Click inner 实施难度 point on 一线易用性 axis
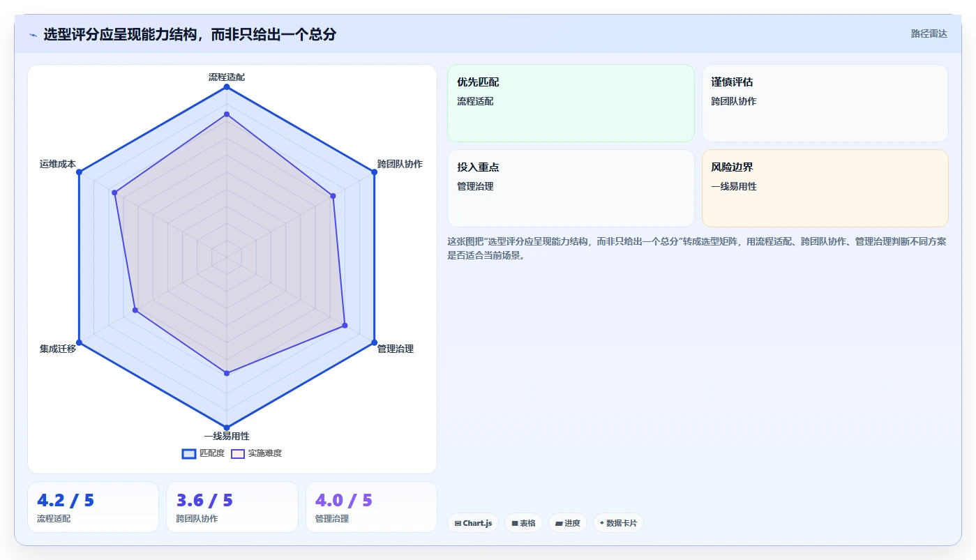The image size is (976, 560). (227, 373)
